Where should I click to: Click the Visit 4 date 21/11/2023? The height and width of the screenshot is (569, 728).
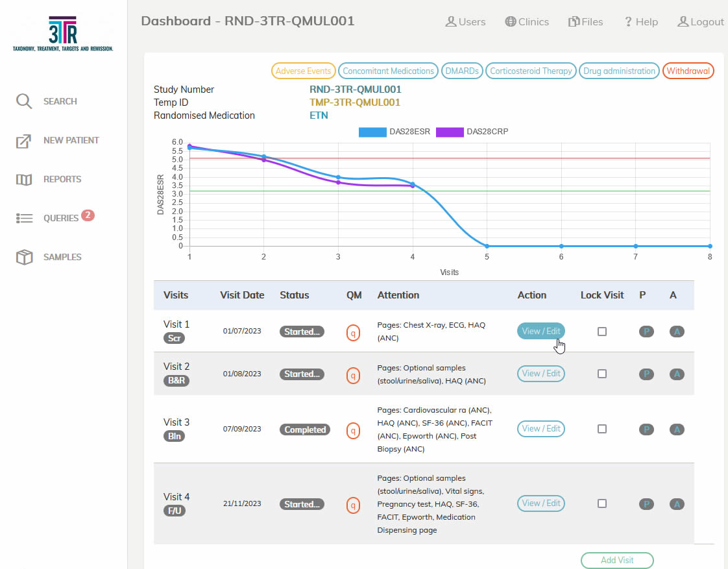coord(242,503)
